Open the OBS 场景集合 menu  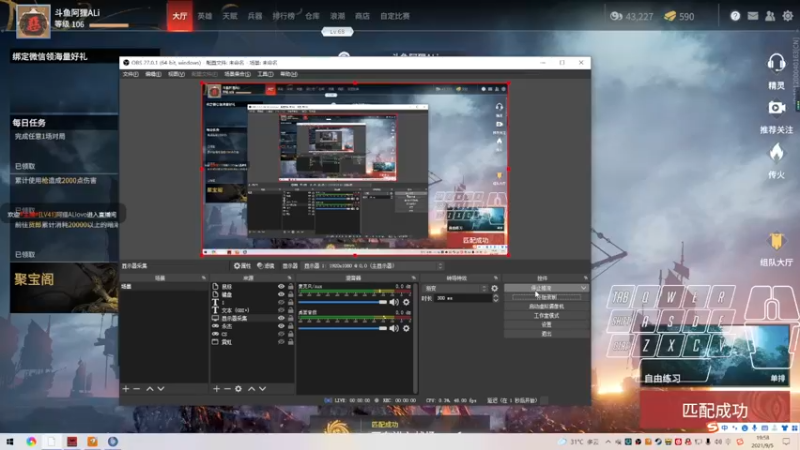(237, 74)
